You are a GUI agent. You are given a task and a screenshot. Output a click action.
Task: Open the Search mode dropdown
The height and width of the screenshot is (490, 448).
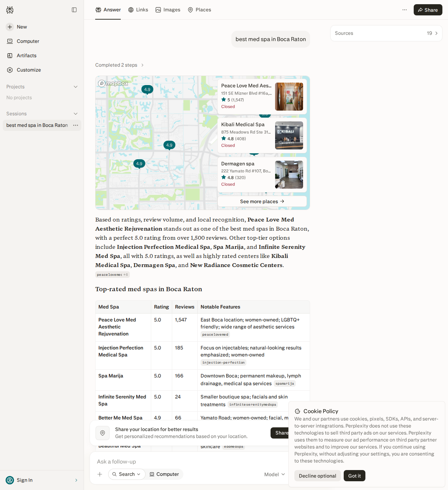pyautogui.click(x=127, y=474)
